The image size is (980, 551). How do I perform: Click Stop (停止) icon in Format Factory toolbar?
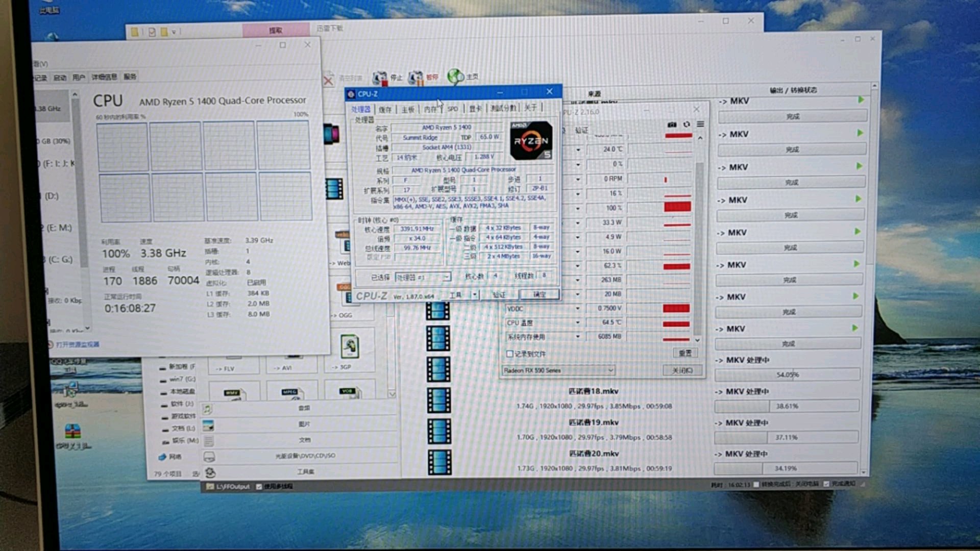pyautogui.click(x=380, y=78)
